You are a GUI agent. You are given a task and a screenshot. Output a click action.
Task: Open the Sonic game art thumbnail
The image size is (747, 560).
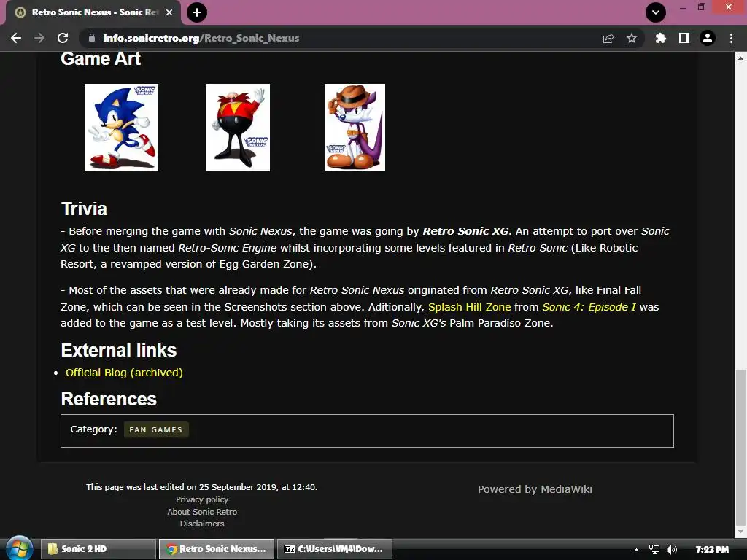coord(122,128)
